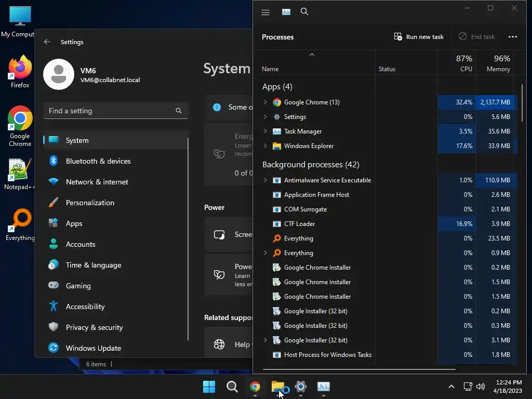Select the first Everything process icon

[x=277, y=238]
